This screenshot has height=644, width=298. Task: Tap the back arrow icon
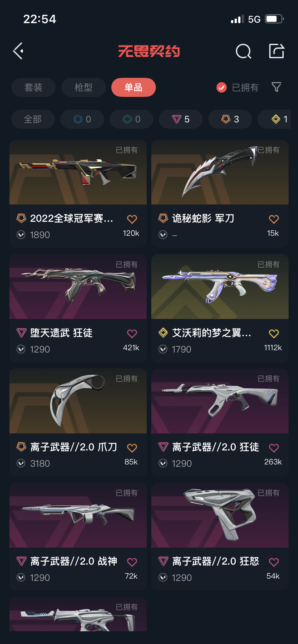[x=18, y=51]
